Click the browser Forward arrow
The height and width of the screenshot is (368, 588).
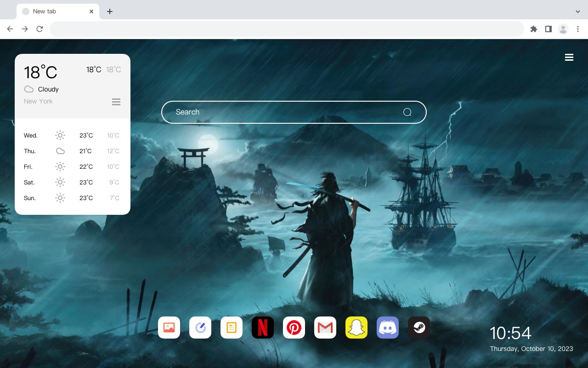coord(25,29)
